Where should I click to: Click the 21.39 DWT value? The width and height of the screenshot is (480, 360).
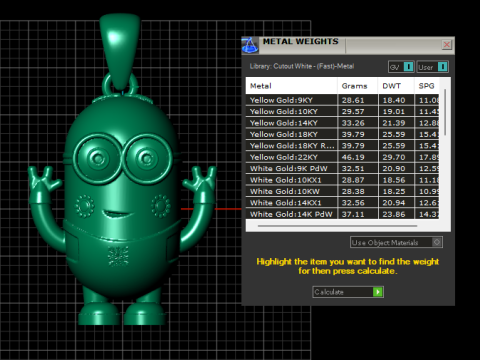tap(394, 123)
